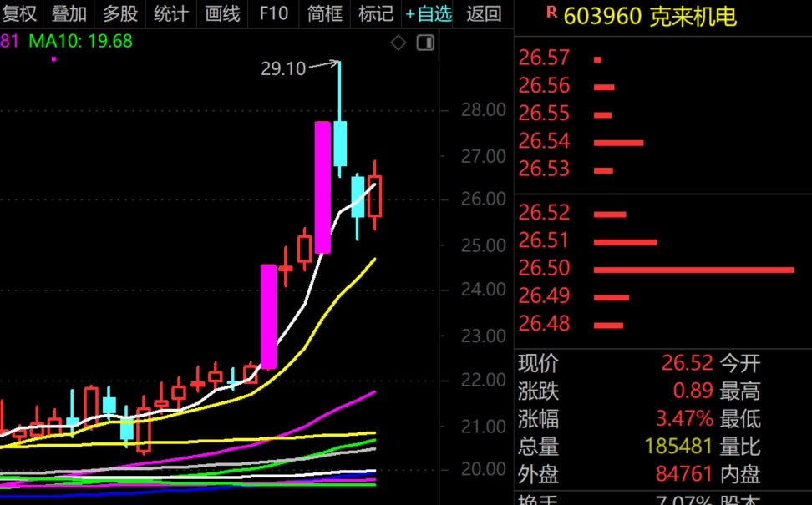Open the 标记 mark dropdown
Screen dimensions: 812x505
click(375, 13)
